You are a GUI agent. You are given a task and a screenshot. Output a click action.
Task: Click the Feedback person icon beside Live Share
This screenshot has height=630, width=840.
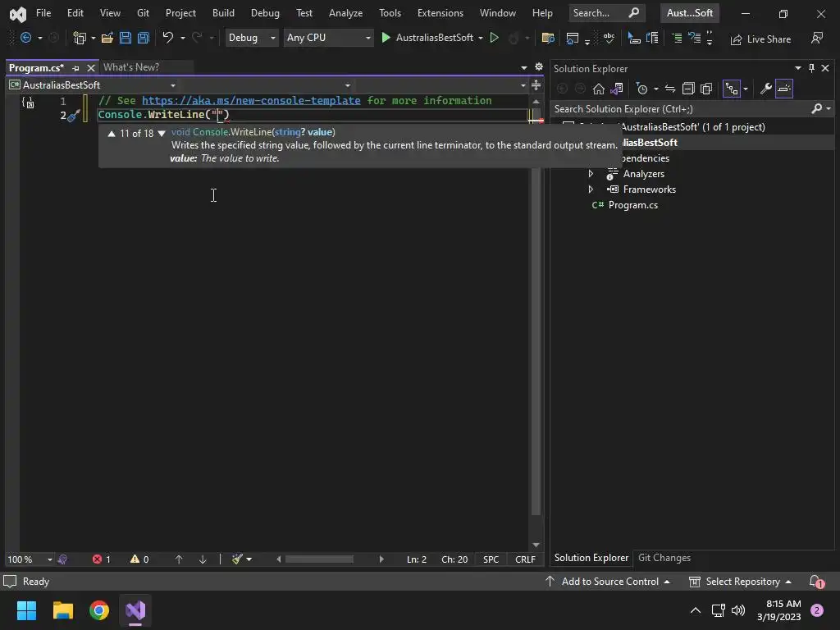(x=817, y=38)
